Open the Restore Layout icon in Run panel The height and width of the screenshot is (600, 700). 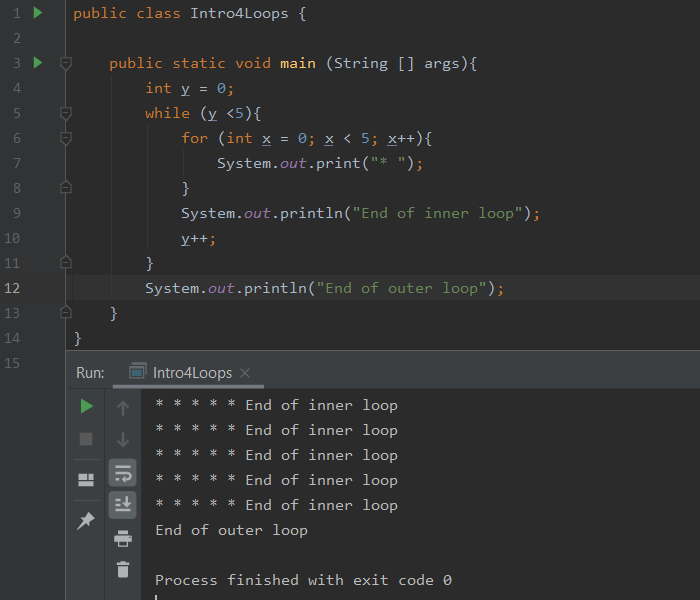[87, 479]
